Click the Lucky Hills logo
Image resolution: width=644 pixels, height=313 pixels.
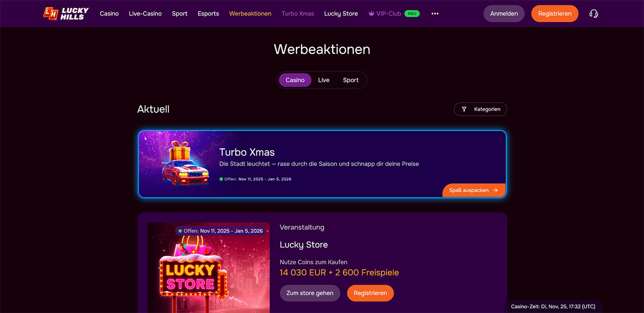(x=66, y=14)
